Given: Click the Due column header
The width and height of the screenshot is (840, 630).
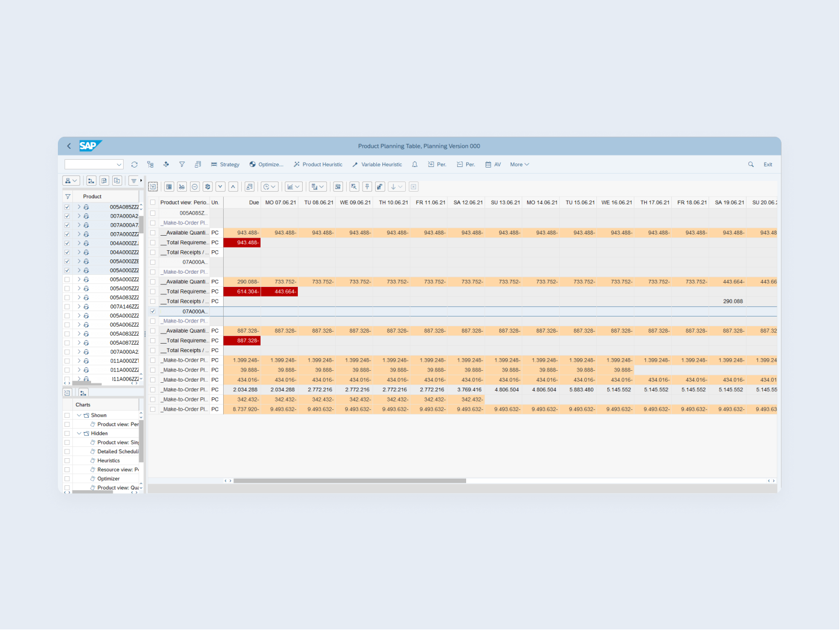Looking at the screenshot, I should point(242,203).
